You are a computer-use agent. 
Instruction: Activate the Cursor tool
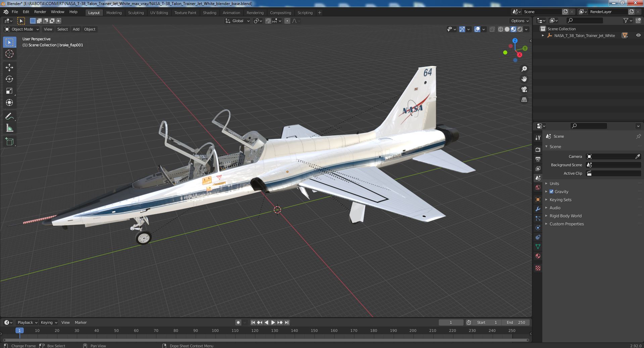click(9, 54)
